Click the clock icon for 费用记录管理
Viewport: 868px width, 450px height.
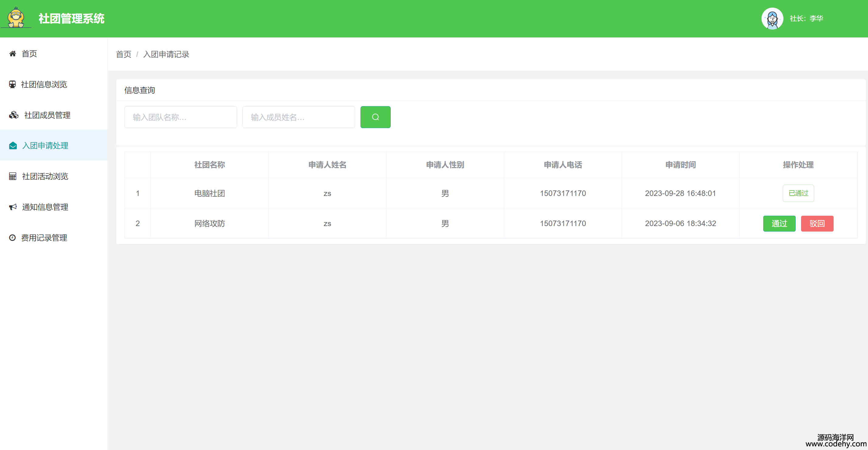click(x=12, y=238)
